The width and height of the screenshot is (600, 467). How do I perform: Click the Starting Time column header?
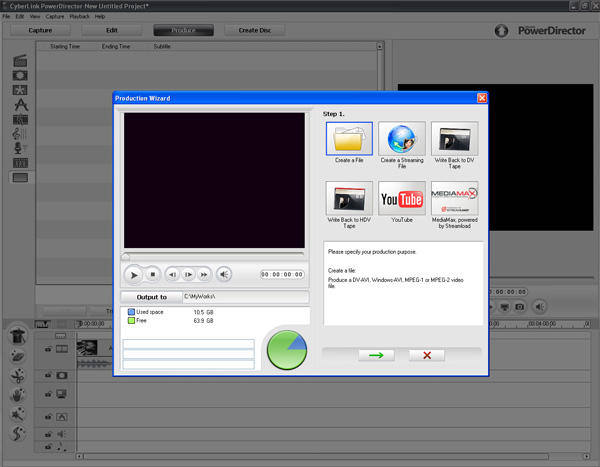click(65, 46)
